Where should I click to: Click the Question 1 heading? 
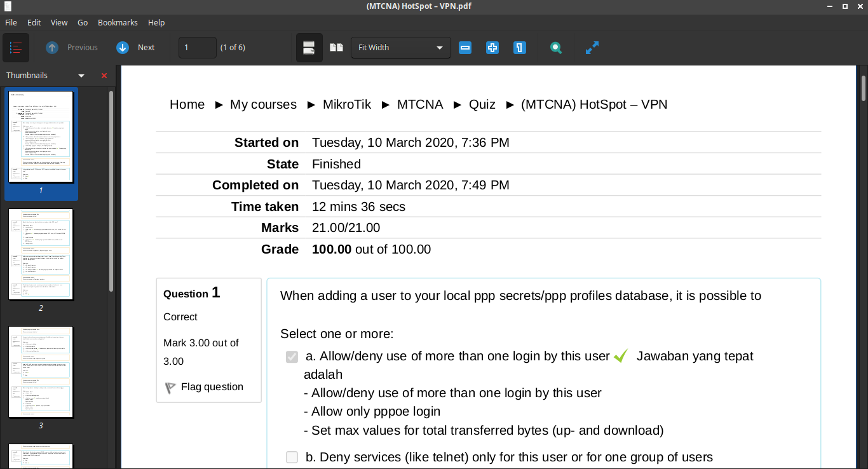tap(192, 292)
